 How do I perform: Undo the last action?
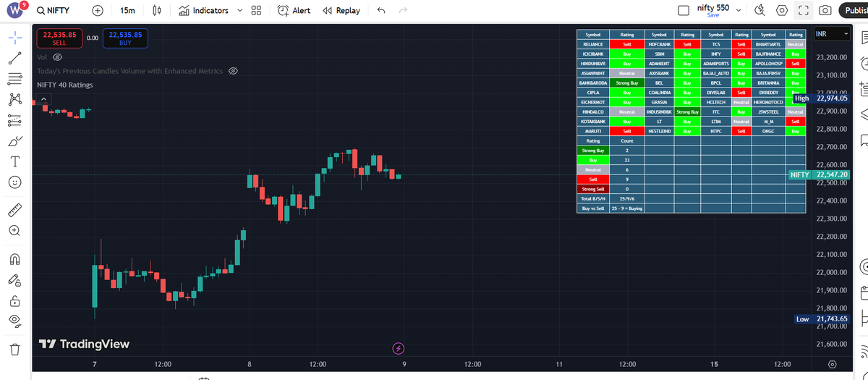381,11
